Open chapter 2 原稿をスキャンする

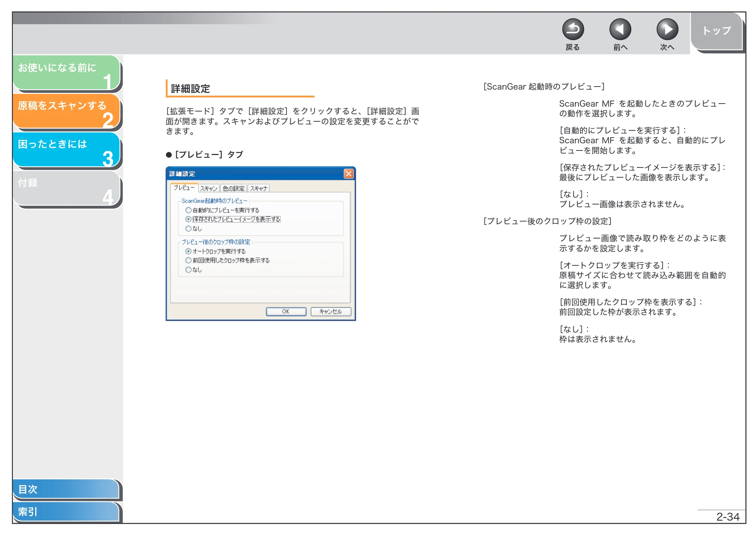(67, 111)
